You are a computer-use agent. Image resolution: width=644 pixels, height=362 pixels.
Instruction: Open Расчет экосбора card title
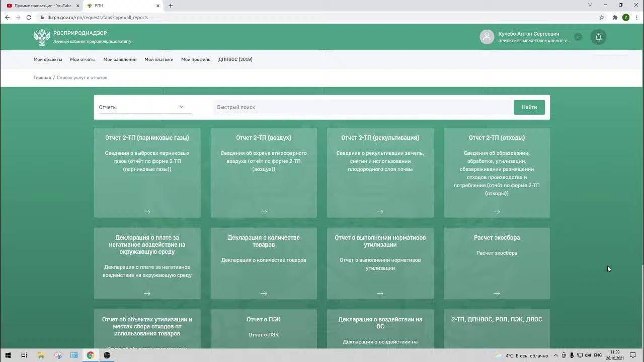(497, 238)
